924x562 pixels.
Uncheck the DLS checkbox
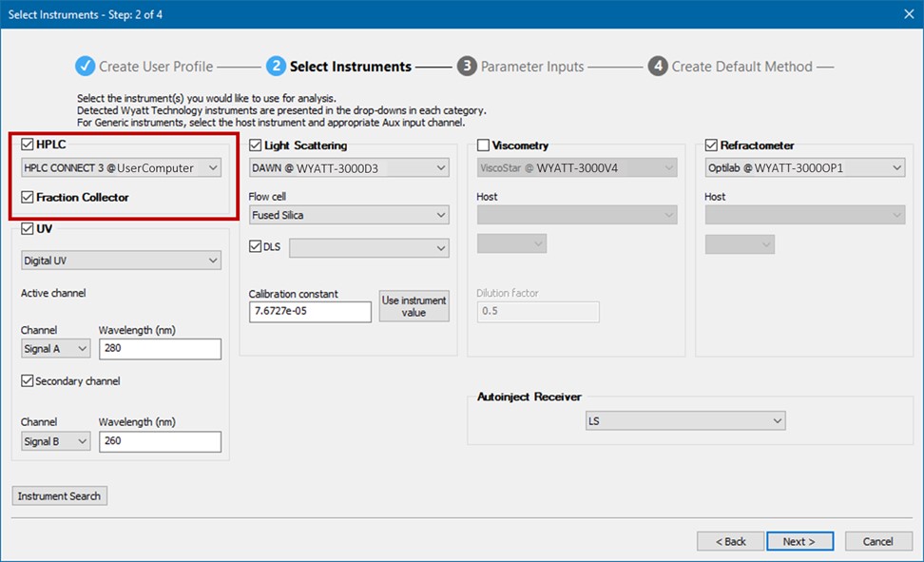(255, 246)
